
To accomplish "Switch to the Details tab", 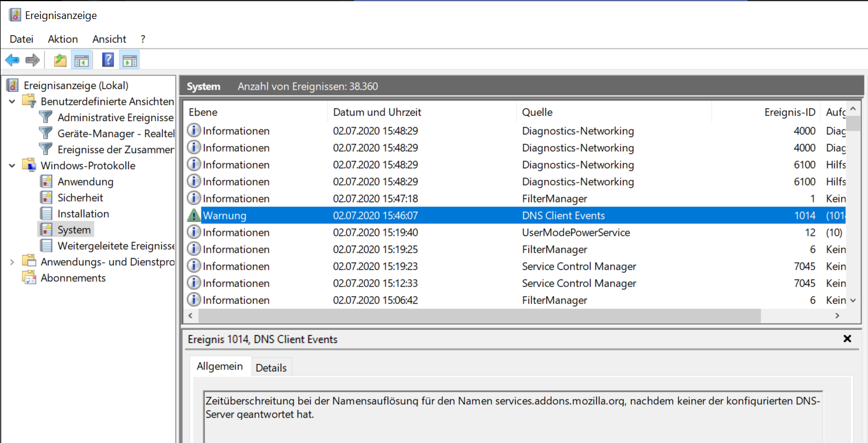I will pyautogui.click(x=271, y=368).
